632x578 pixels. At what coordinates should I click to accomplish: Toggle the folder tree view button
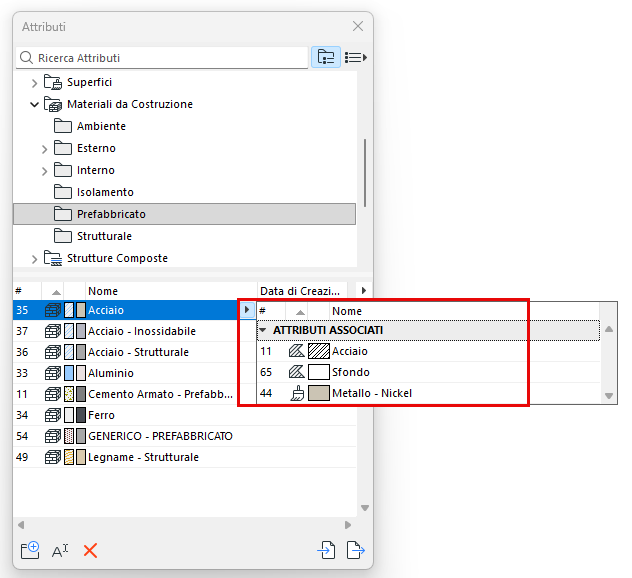326,57
